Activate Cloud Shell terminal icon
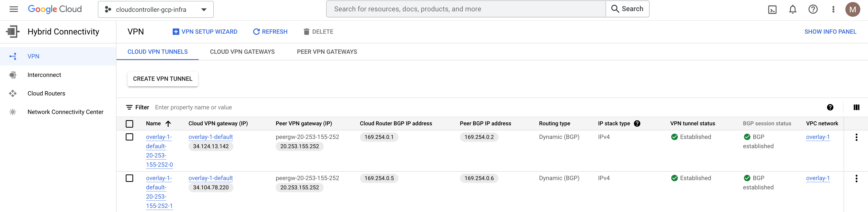The width and height of the screenshot is (868, 212). point(772,10)
